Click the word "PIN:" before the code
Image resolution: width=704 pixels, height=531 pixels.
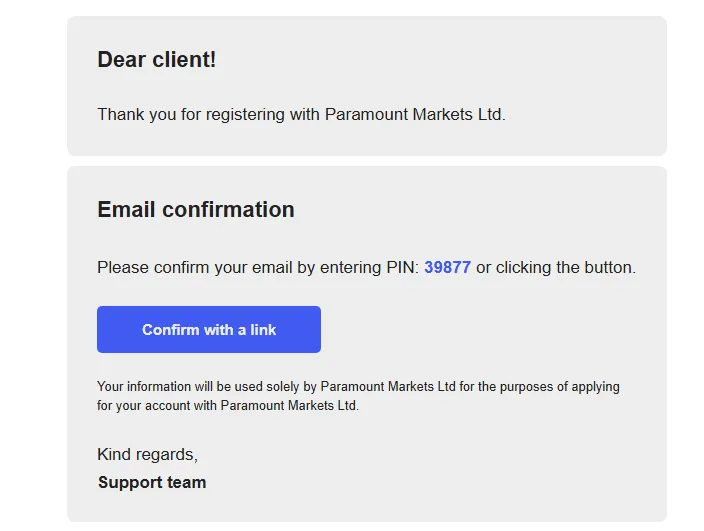tap(402, 268)
